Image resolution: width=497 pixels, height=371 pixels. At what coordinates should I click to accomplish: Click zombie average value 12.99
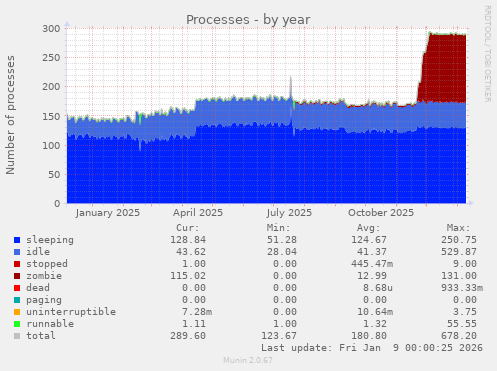point(372,276)
